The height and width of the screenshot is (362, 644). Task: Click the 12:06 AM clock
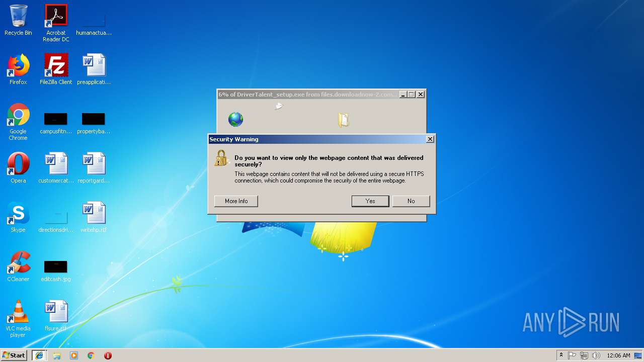pyautogui.click(x=618, y=355)
